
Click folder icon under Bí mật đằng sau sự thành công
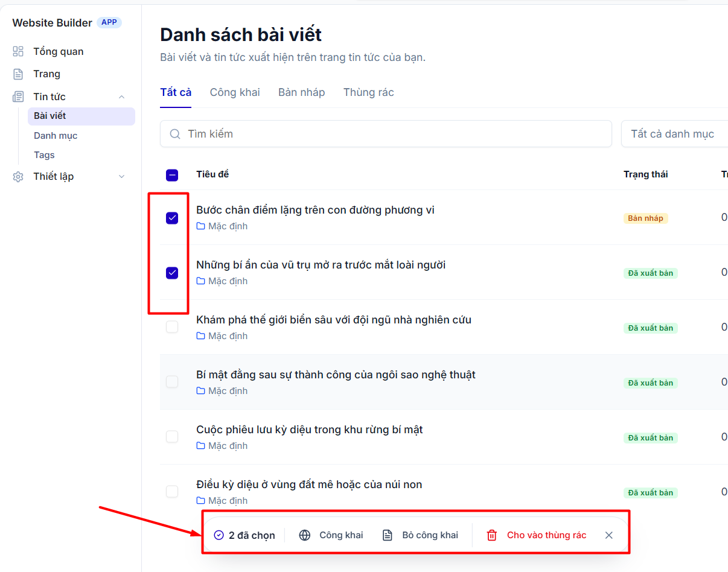tap(201, 391)
